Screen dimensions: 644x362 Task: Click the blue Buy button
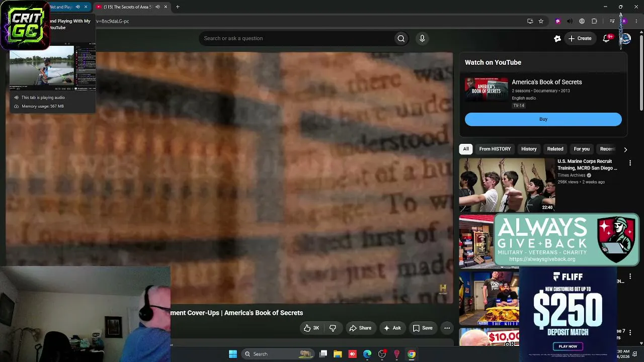543,119
